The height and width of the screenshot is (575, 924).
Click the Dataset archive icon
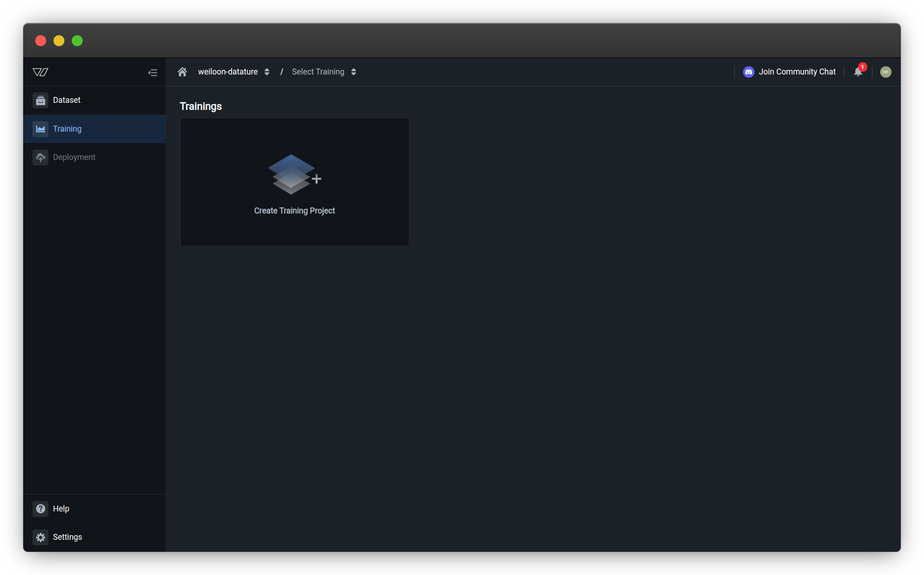pyautogui.click(x=40, y=100)
